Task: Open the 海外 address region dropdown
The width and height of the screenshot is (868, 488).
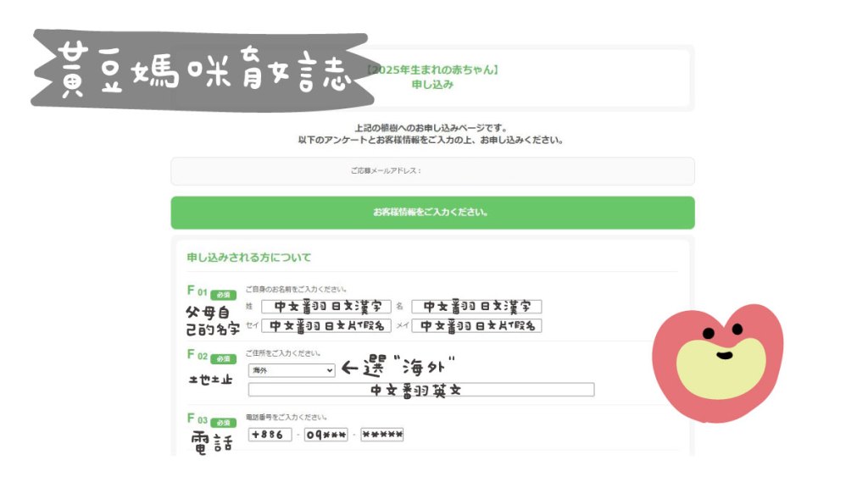Action: coord(292,370)
